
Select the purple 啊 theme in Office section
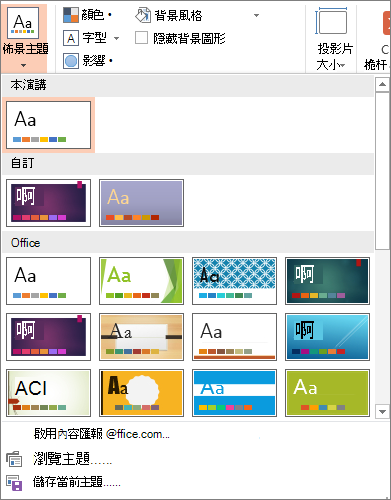[48, 337]
